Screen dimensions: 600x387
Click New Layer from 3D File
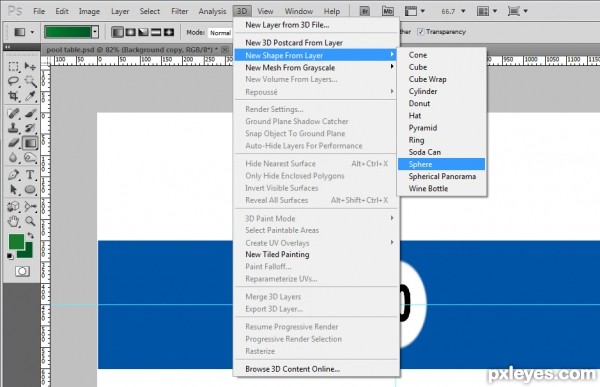tap(316, 25)
